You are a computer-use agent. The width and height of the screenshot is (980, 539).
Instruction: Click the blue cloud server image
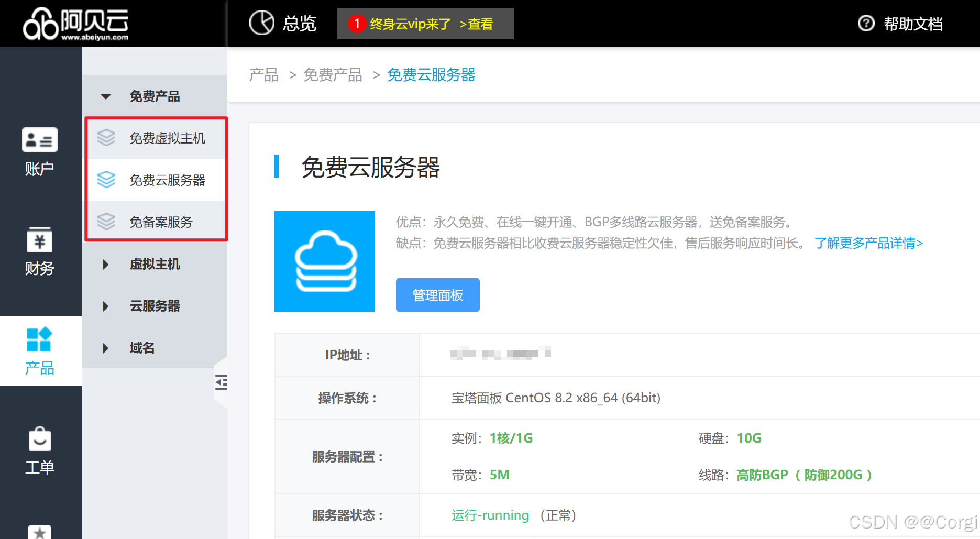point(325,261)
